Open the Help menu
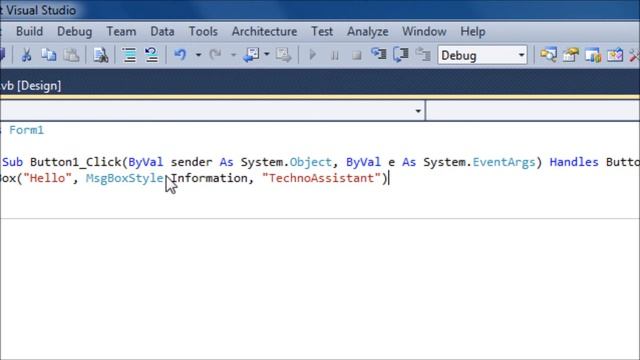 [473, 31]
